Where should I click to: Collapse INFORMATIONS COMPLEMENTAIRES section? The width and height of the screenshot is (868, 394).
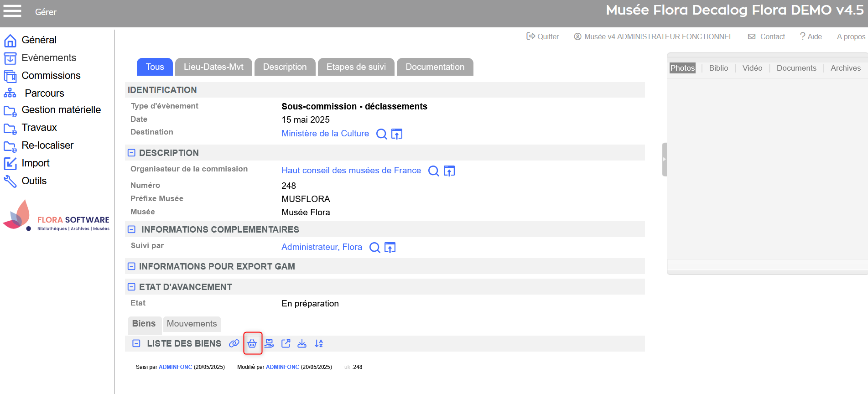pyautogui.click(x=131, y=229)
